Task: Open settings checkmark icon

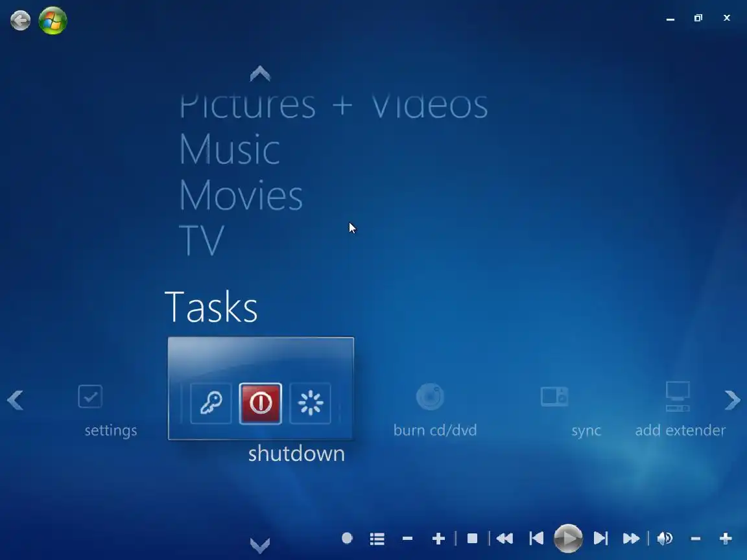Action: tap(90, 396)
